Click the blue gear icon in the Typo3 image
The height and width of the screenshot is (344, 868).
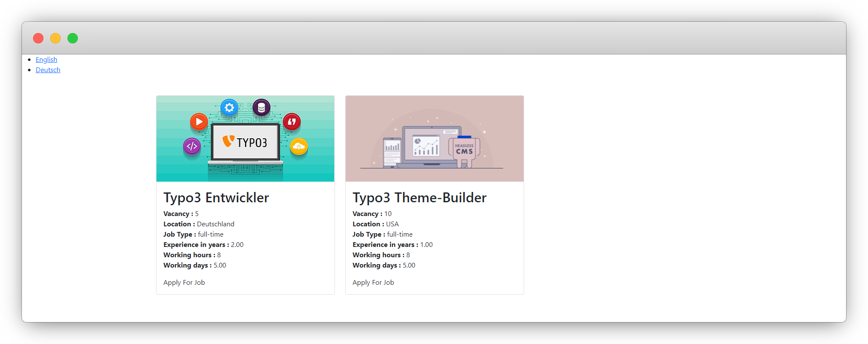[229, 107]
